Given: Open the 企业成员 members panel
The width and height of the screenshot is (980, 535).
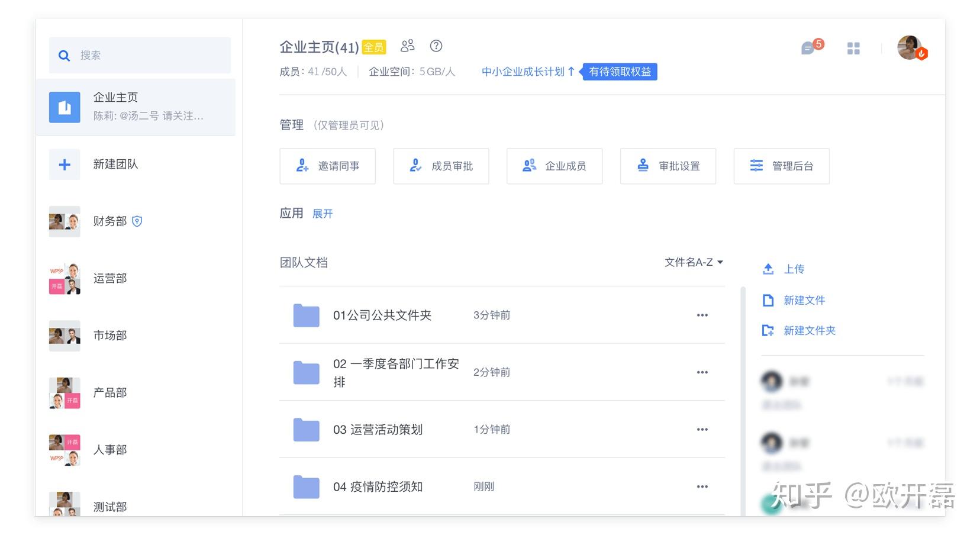Looking at the screenshot, I should point(528,166).
